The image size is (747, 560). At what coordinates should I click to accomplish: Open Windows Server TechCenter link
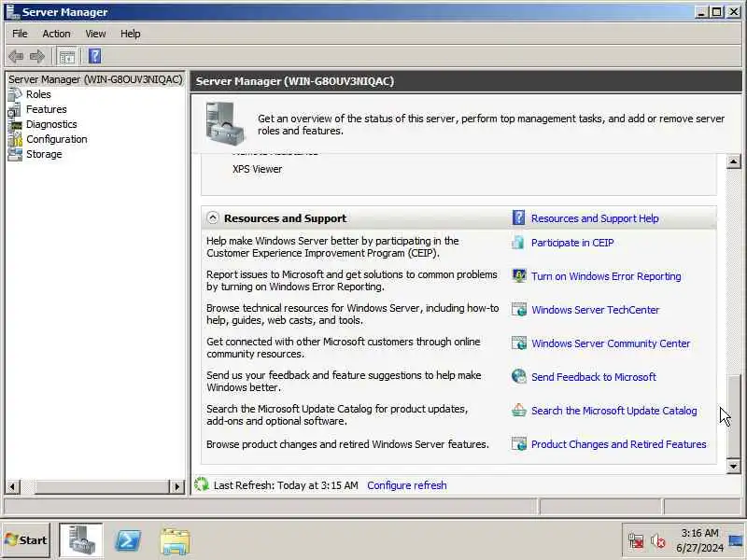pyautogui.click(x=595, y=310)
